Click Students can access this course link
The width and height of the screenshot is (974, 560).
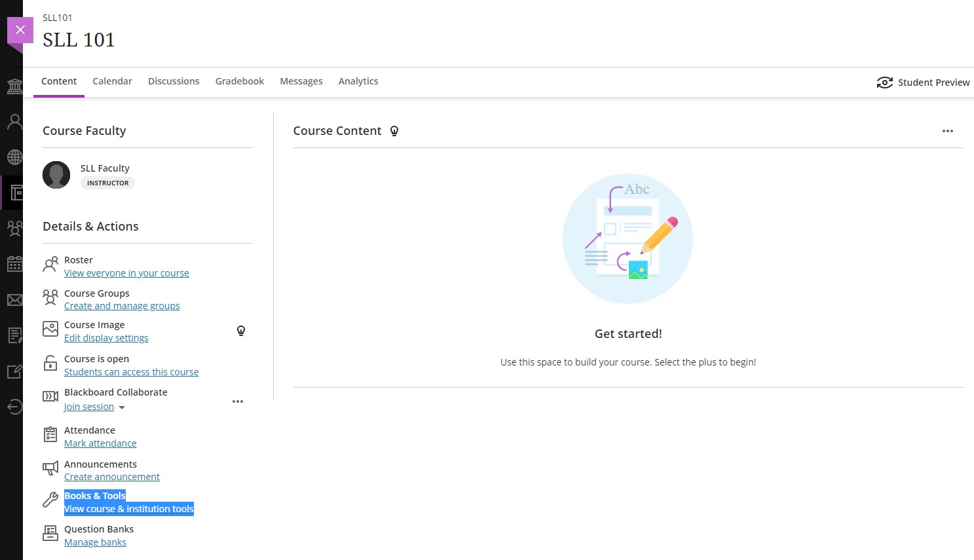(x=131, y=372)
